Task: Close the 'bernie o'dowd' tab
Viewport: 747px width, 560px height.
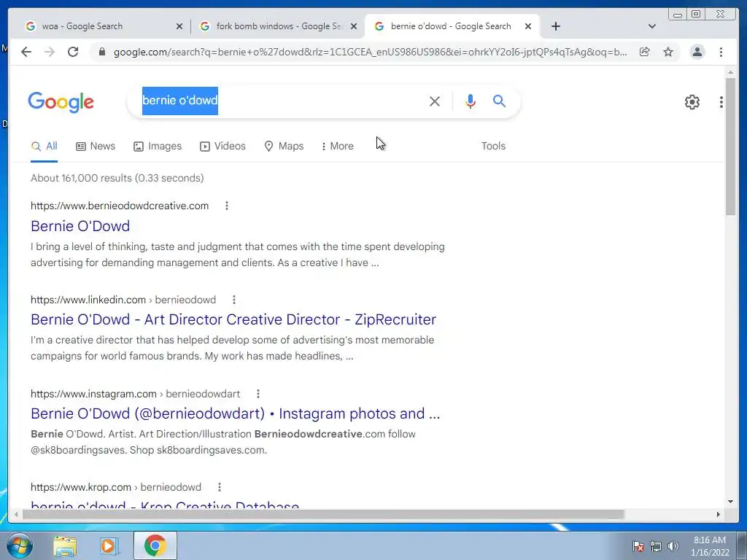Action: (x=528, y=27)
